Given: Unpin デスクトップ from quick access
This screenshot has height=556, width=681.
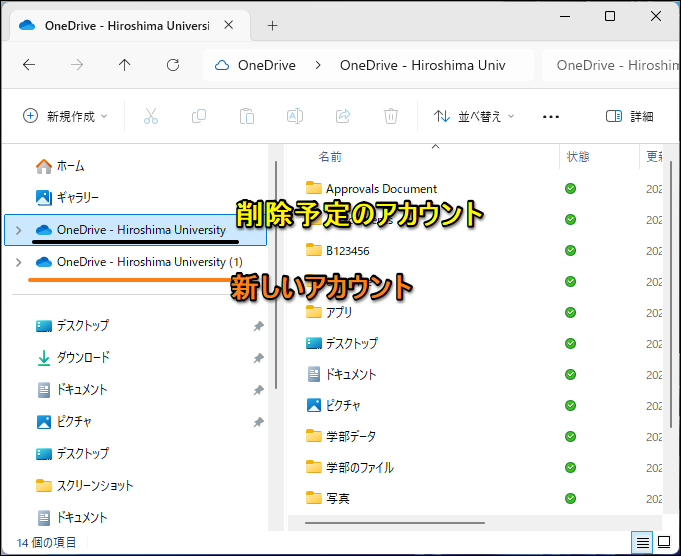Looking at the screenshot, I should [259, 326].
